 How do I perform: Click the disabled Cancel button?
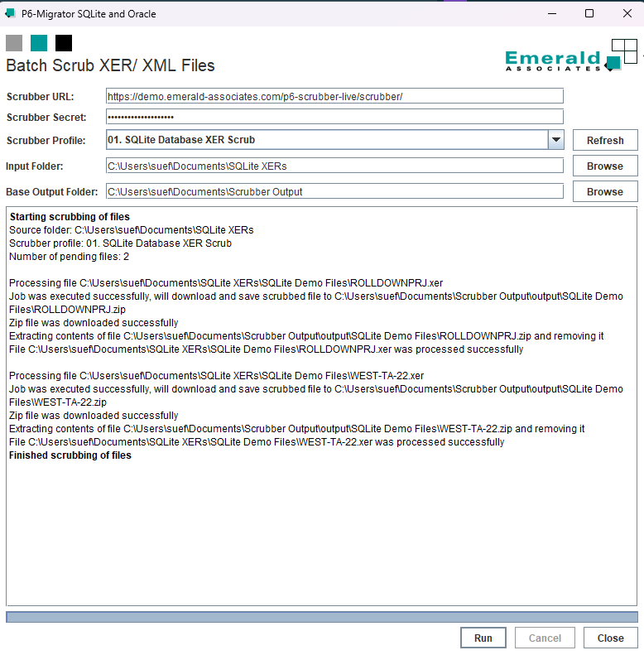(545, 638)
